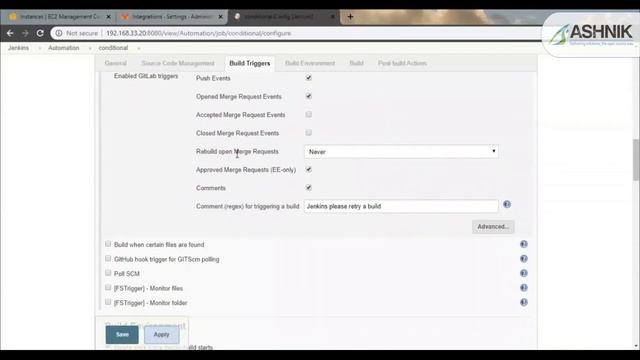Enable Poll SCM checkbox
The image size is (640, 360).
pos(108,273)
